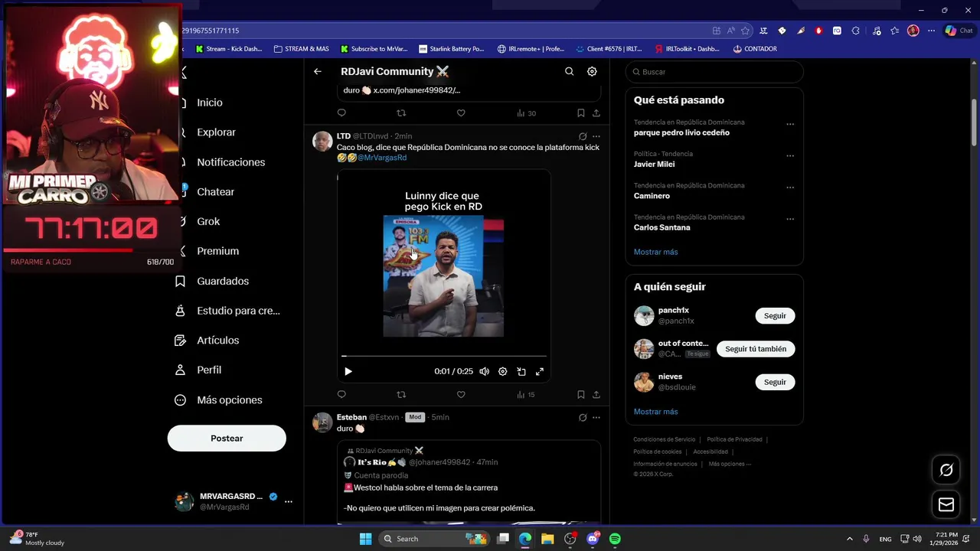Click the back arrow beside RDJavi Community
Image resolution: width=980 pixels, height=551 pixels.
coord(317,71)
